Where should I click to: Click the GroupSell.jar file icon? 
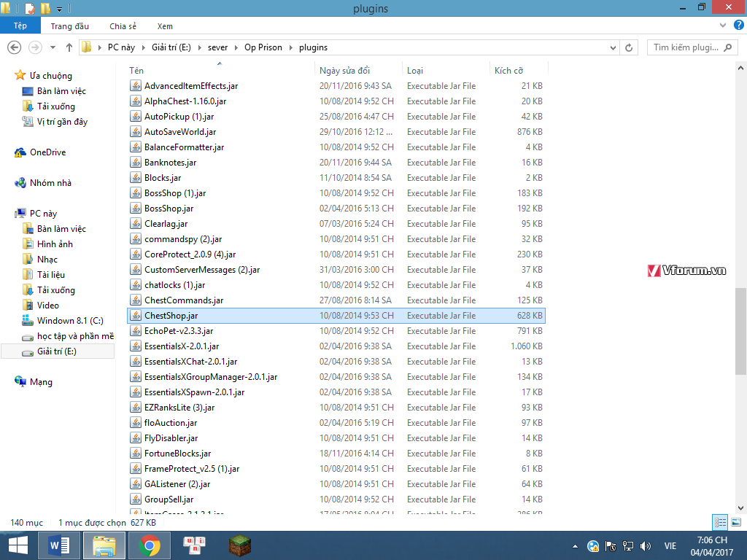(x=136, y=499)
